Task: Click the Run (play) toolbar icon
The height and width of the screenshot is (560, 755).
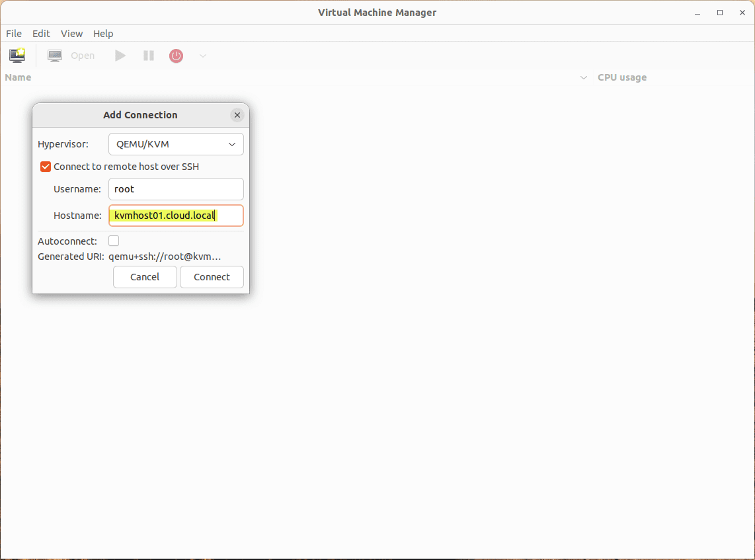Action: 120,56
